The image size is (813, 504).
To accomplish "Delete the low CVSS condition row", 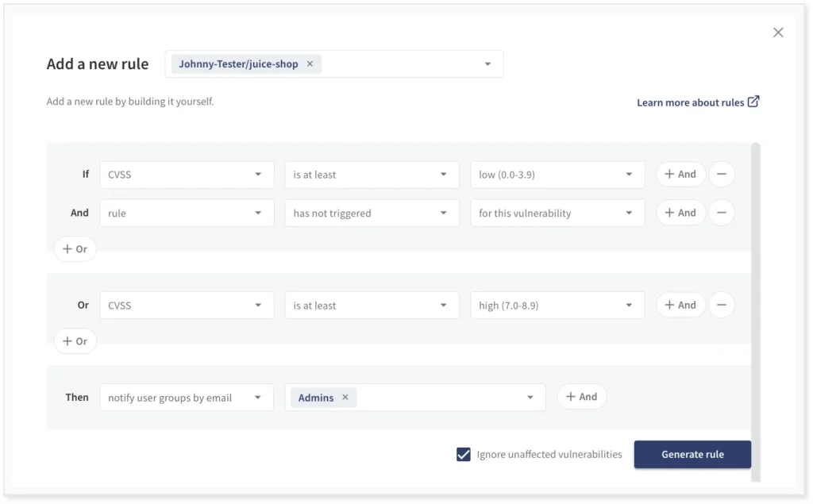I will [721, 175].
